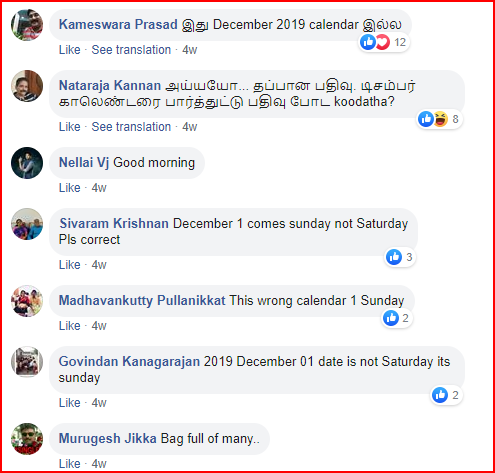Open the laughing reaction count on Nataraja Kannan's comment
This screenshot has height=473, width=495.
coord(440,119)
